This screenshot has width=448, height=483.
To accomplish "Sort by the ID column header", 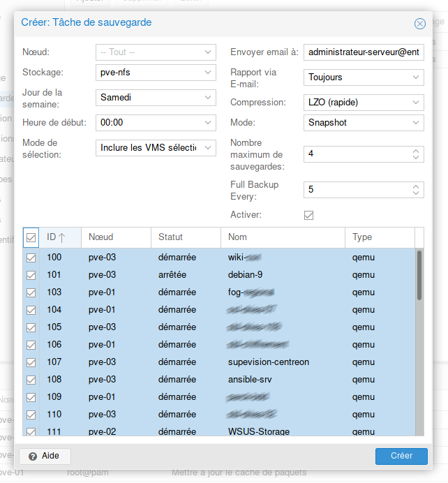I will tap(60, 237).
